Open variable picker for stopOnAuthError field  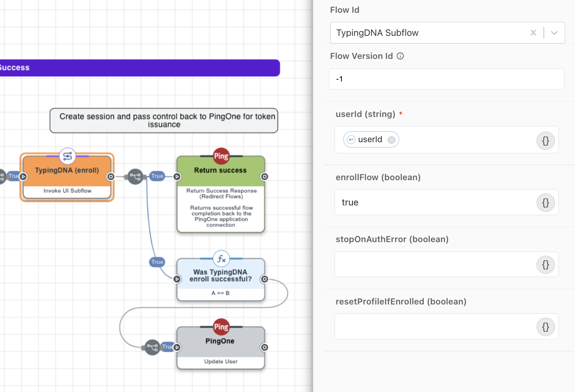tap(546, 265)
